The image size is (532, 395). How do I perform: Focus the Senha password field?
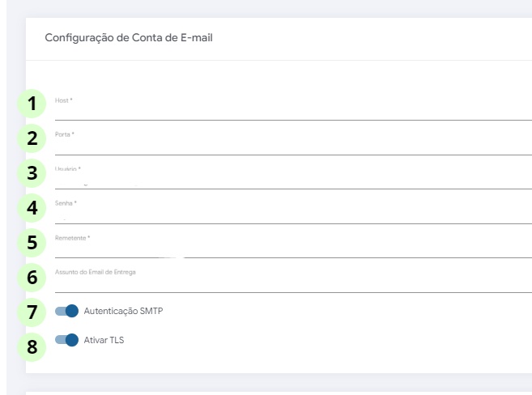292,216
